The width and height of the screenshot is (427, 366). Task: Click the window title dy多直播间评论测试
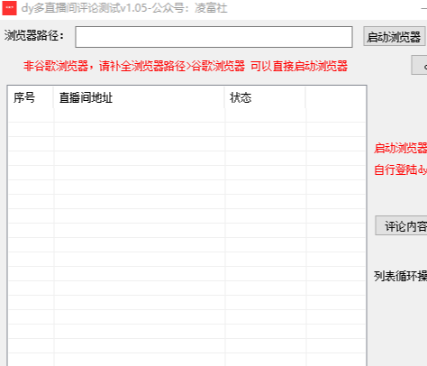pos(124,8)
